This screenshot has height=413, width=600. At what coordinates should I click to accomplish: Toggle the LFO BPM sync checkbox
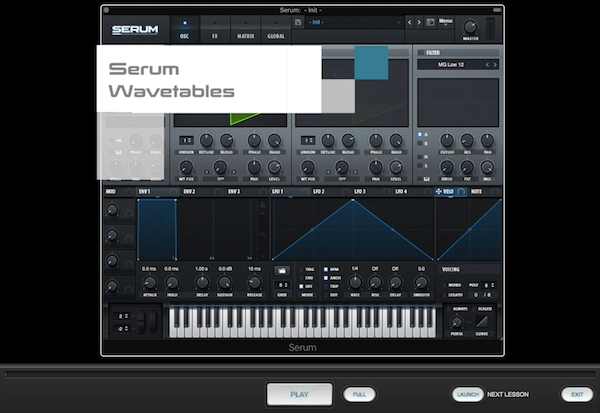click(x=326, y=269)
